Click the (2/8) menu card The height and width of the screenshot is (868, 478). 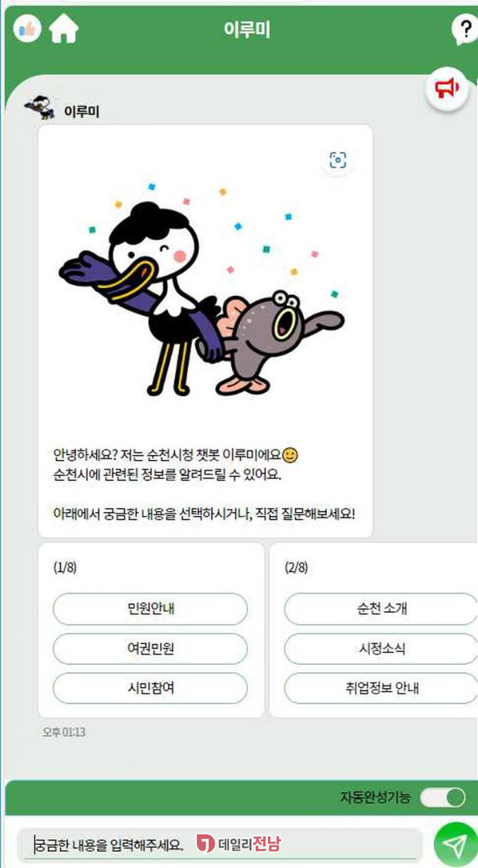coord(374,630)
